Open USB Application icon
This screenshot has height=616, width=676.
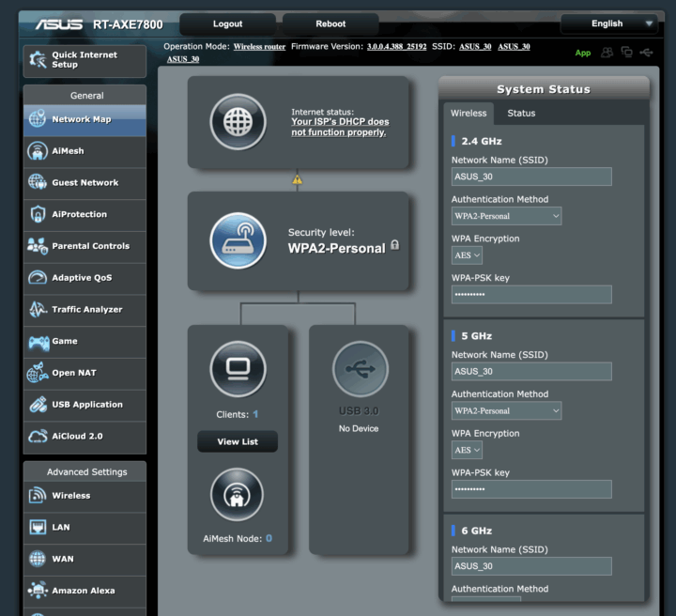[38, 405]
